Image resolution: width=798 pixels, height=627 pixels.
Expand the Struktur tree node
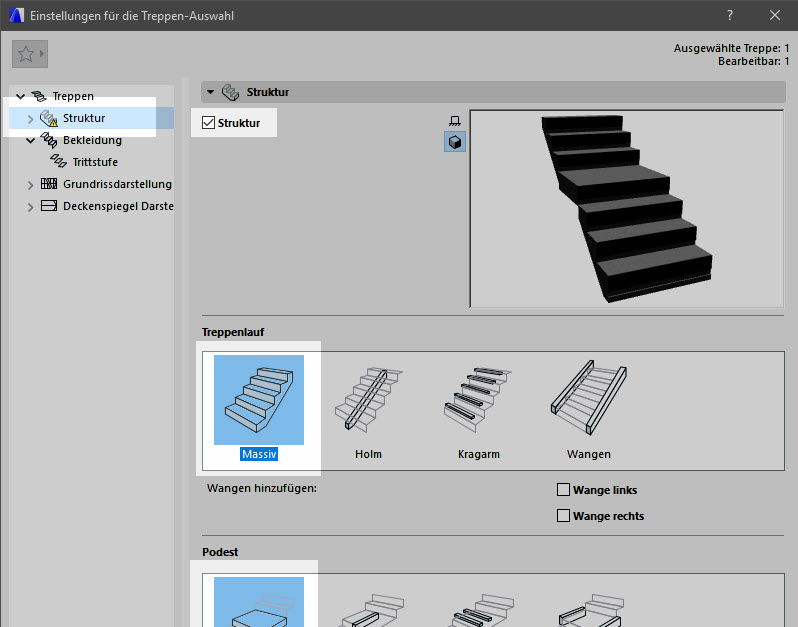pyautogui.click(x=31, y=119)
